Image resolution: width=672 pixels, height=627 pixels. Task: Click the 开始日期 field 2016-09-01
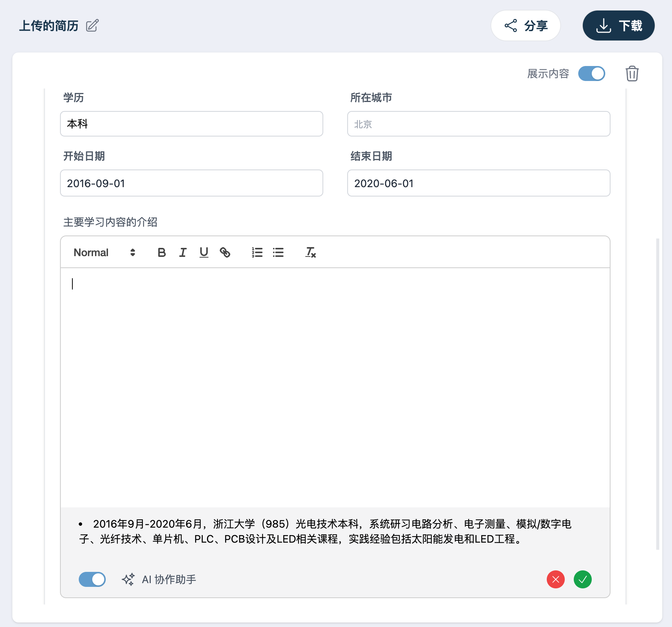click(x=192, y=183)
